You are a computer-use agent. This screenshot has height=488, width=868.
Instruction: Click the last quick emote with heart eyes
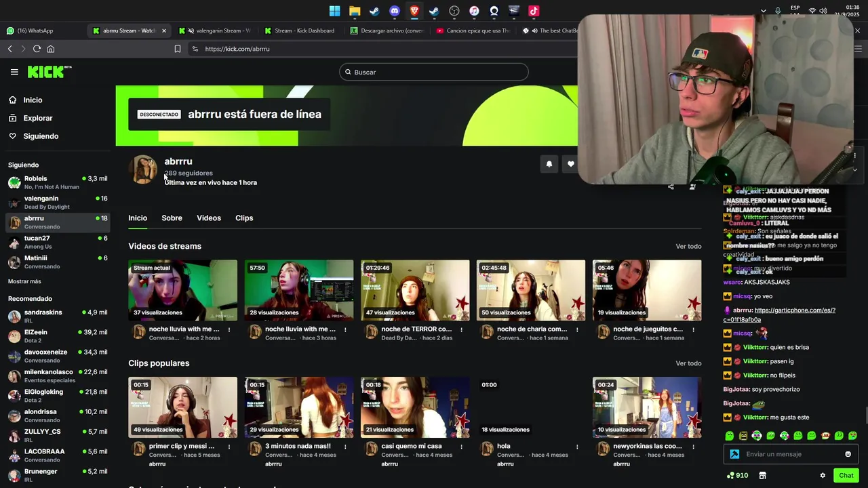tap(852, 436)
